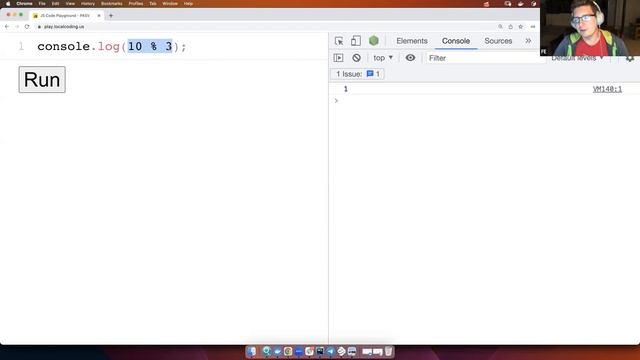
Task: Open the top JavaScript context dropdown
Action: 383,58
